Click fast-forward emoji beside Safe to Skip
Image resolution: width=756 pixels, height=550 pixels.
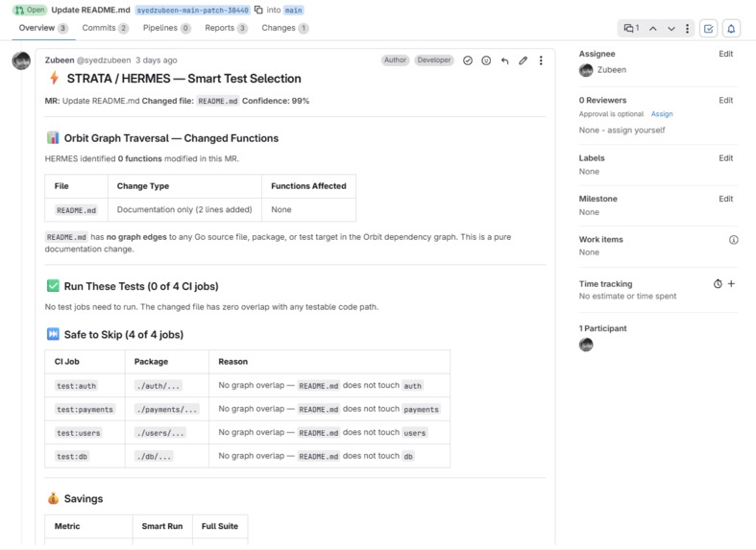point(53,334)
